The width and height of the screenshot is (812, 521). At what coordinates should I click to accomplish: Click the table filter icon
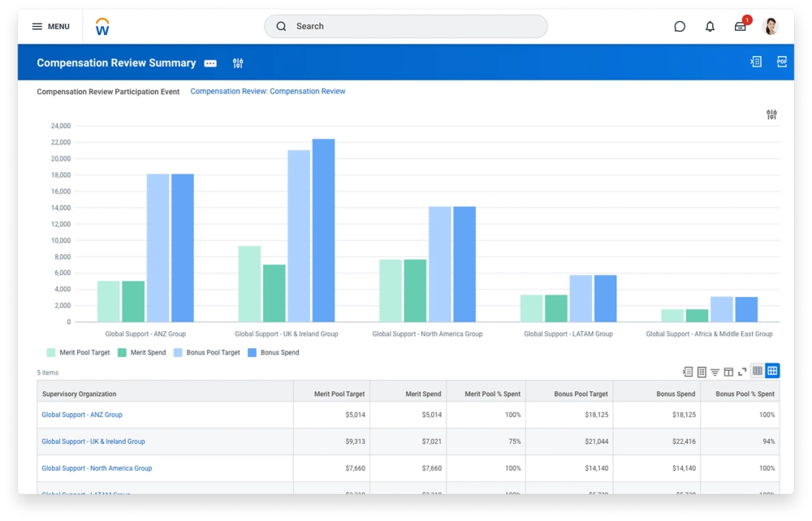(715, 372)
